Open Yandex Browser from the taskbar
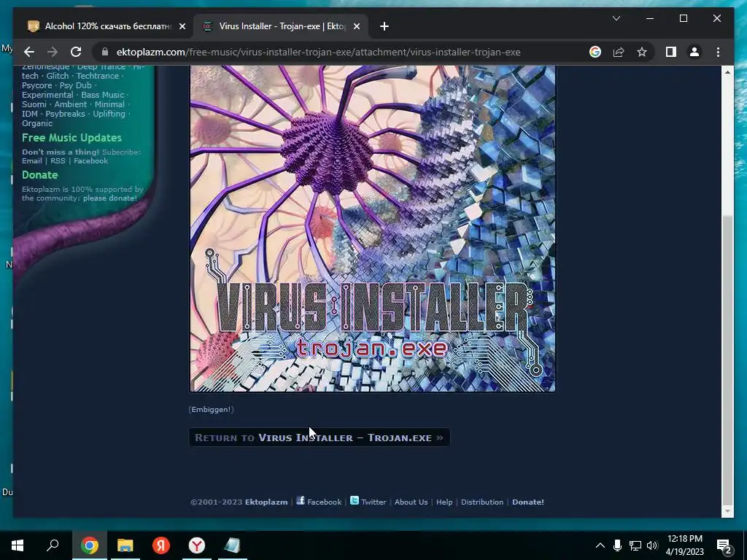 click(x=197, y=545)
